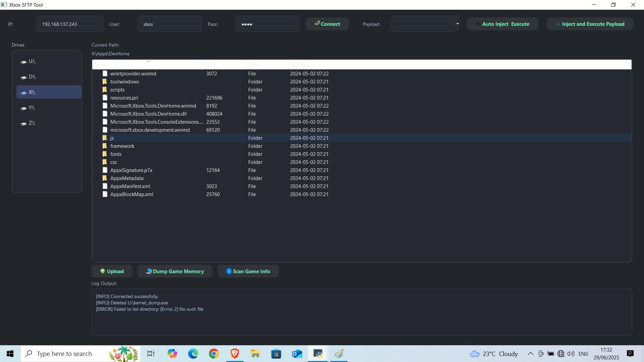Image resolution: width=644 pixels, height=362 pixels.
Task: Select the U:\ drive icon
Action: tap(23, 62)
